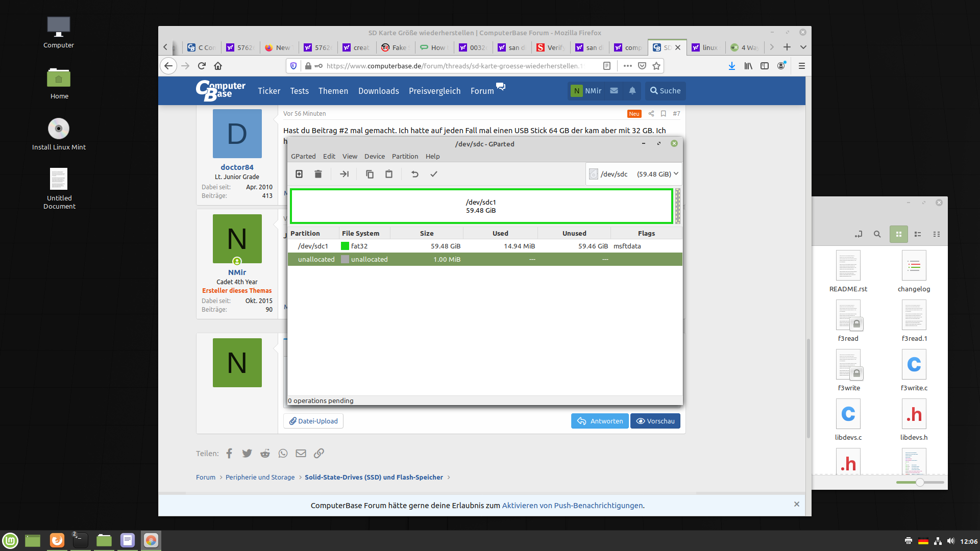Toggle icon view in file manager
The width and height of the screenshot is (980, 551).
[898, 234]
